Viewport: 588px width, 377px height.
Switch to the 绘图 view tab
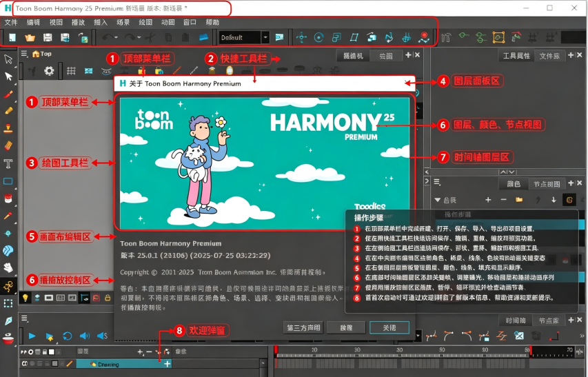point(386,56)
